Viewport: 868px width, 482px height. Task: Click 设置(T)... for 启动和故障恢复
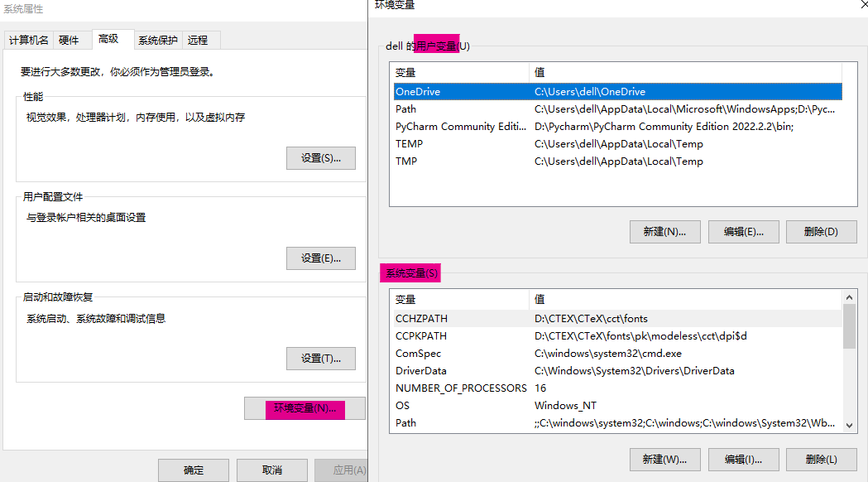tap(321, 359)
